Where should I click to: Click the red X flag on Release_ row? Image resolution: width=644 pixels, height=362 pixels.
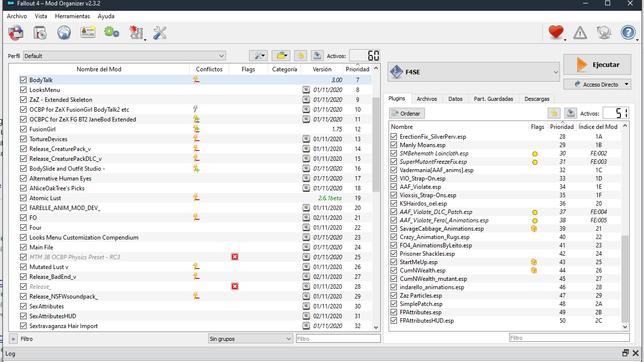click(235, 286)
